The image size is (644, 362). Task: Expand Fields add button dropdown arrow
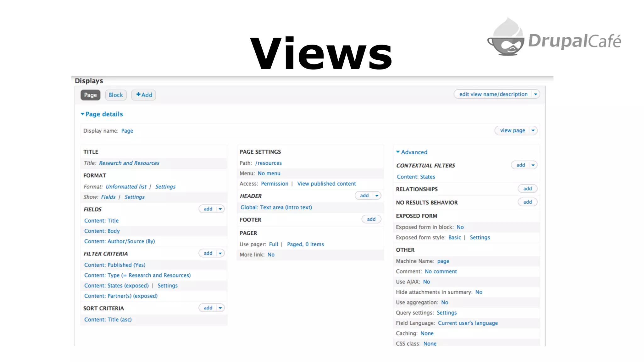[220, 209]
